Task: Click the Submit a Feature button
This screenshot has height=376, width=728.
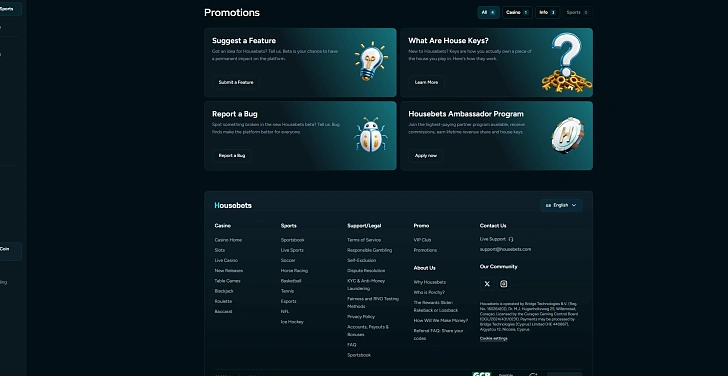Action: click(x=236, y=82)
